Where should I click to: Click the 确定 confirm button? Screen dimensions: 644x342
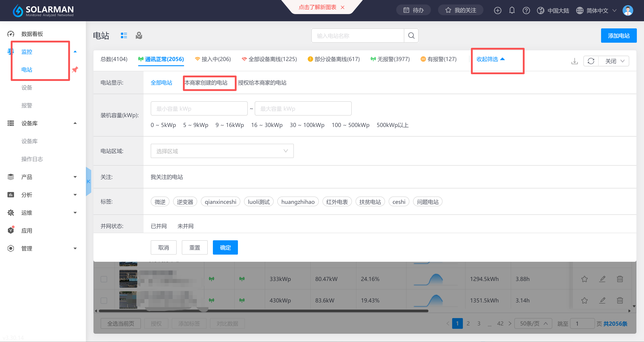point(225,247)
